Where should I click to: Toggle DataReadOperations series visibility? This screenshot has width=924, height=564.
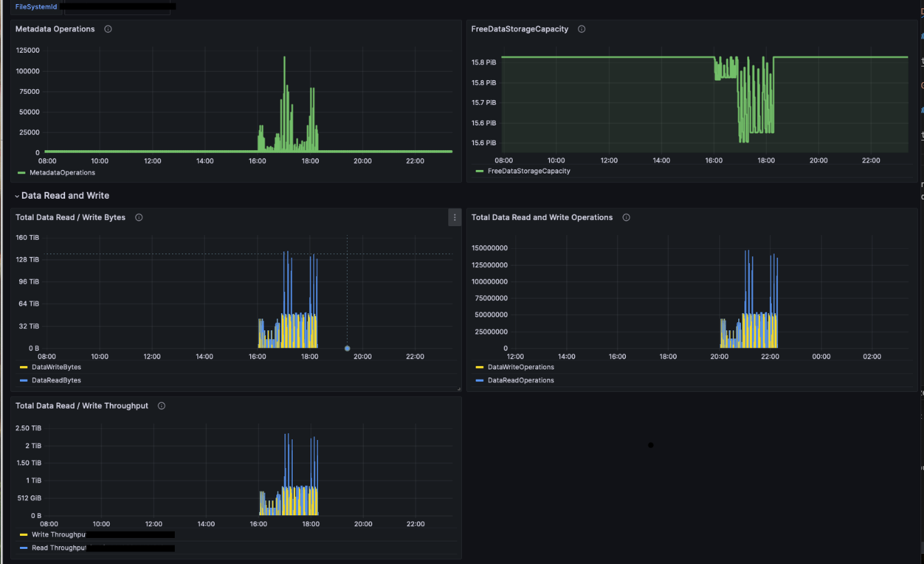(x=520, y=380)
